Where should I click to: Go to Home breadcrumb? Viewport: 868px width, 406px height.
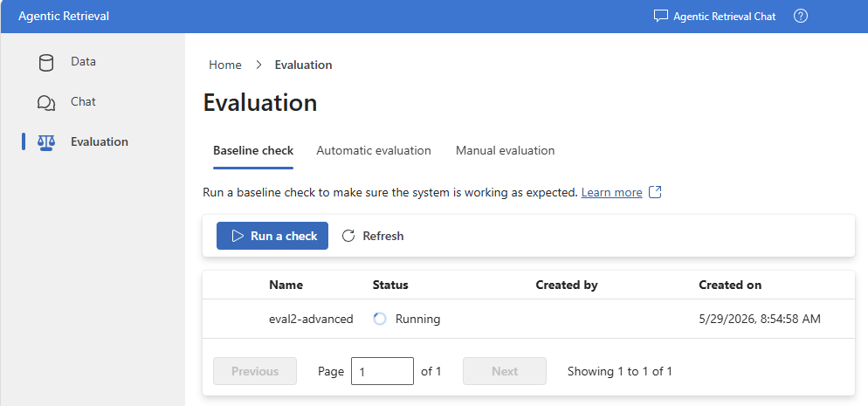[224, 65]
